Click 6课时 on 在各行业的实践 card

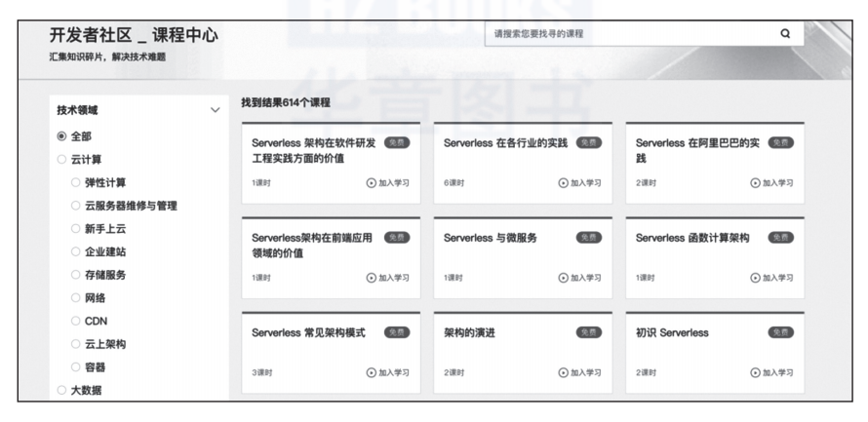454,183
